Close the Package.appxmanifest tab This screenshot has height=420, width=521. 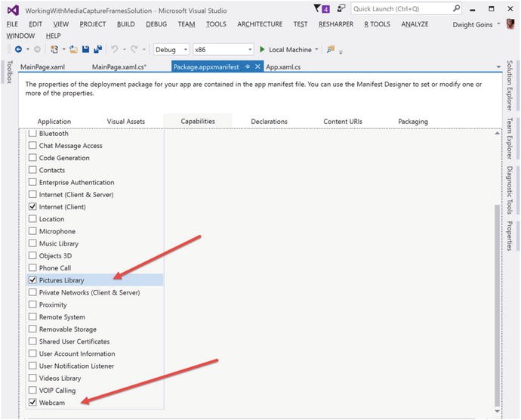[257, 66]
